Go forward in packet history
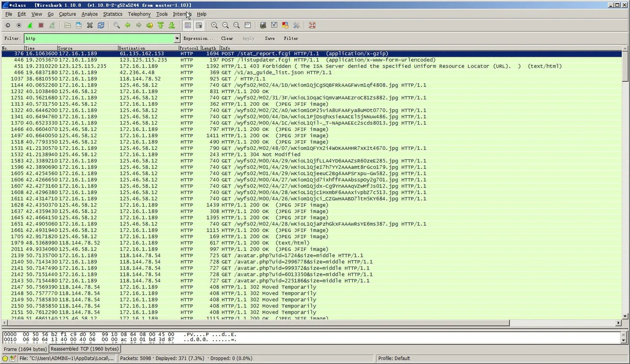Image resolution: width=630 pixels, height=364 pixels. click(138, 26)
